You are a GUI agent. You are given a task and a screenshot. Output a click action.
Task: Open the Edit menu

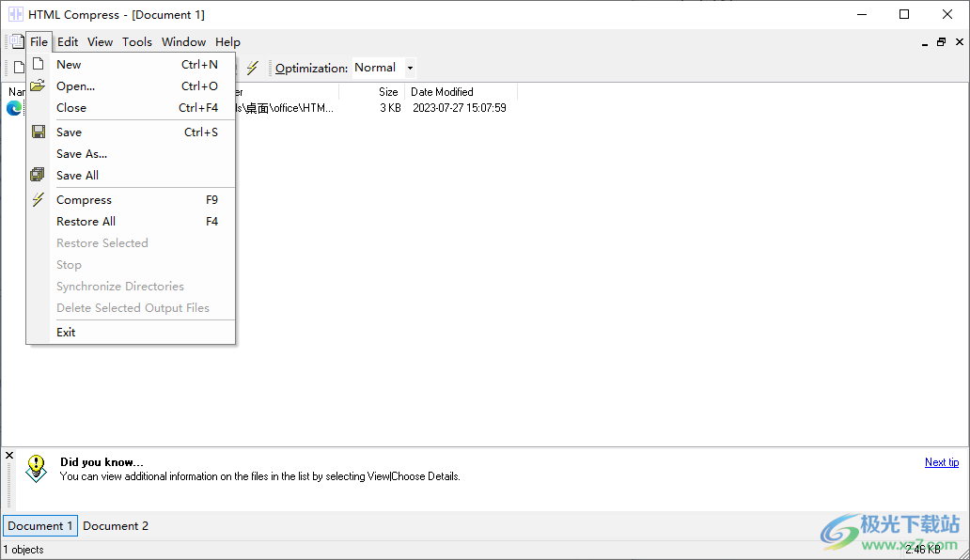tap(68, 42)
